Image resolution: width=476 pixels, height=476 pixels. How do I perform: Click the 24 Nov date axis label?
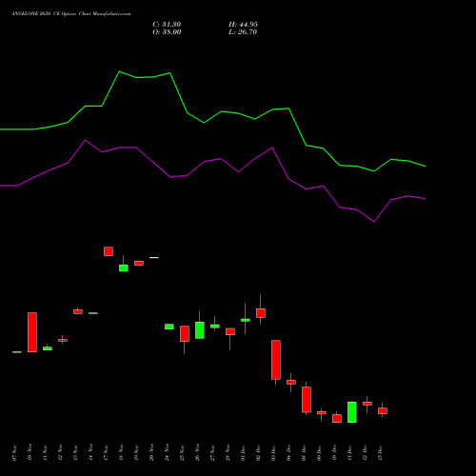click(167, 453)
